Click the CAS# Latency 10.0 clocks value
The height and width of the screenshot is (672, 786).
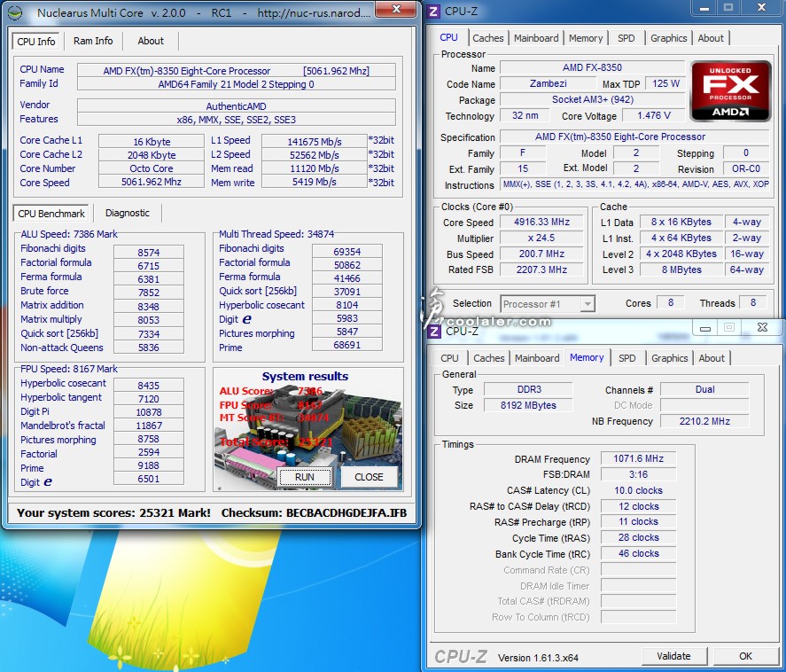(638, 490)
